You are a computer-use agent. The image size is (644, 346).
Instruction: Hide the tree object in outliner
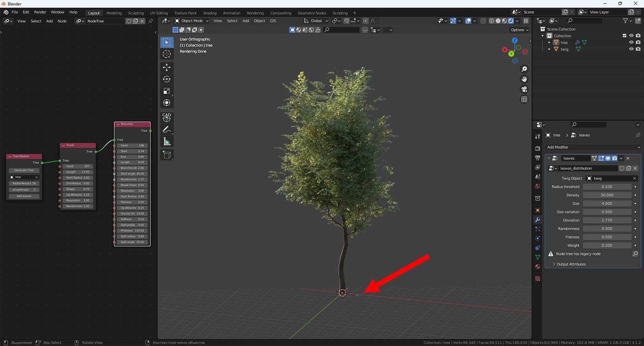tap(631, 42)
